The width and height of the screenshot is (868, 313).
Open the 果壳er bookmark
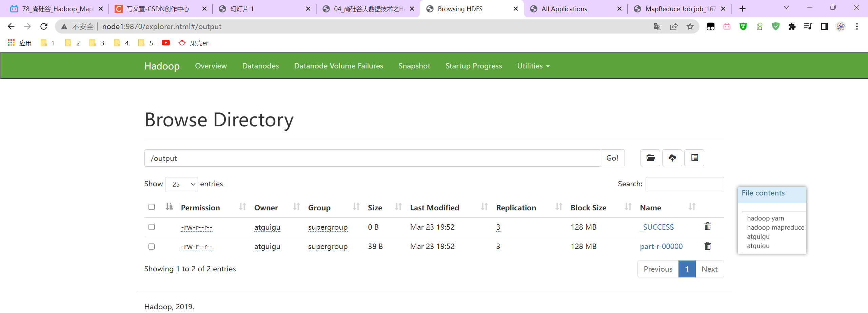(193, 43)
